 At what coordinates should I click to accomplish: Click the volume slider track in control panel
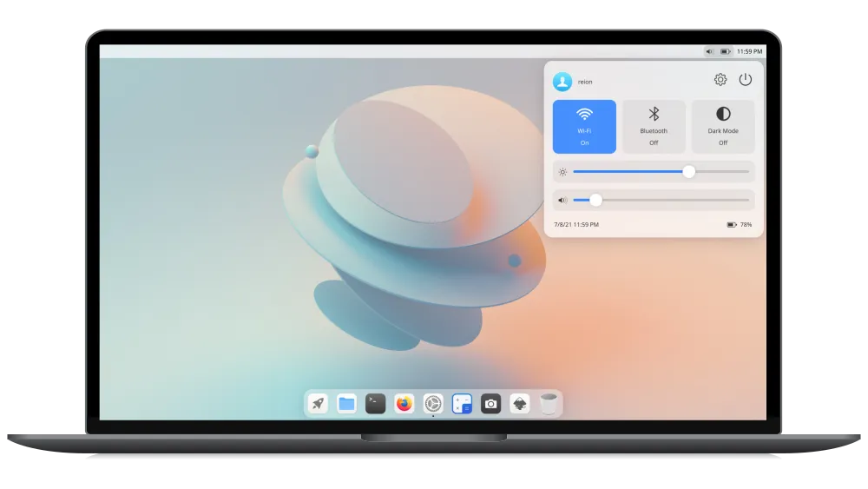pyautogui.click(x=661, y=200)
